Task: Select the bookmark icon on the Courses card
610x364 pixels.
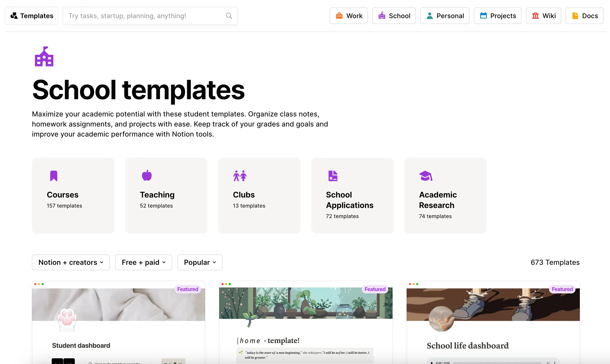Action: click(x=54, y=176)
